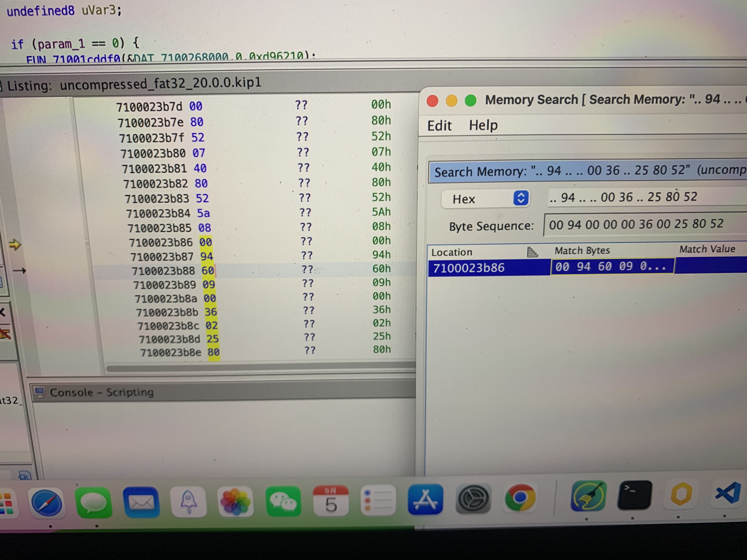The width and height of the screenshot is (747, 560).
Task: Click the sort indicator icon in Location column
Action: pos(532,252)
